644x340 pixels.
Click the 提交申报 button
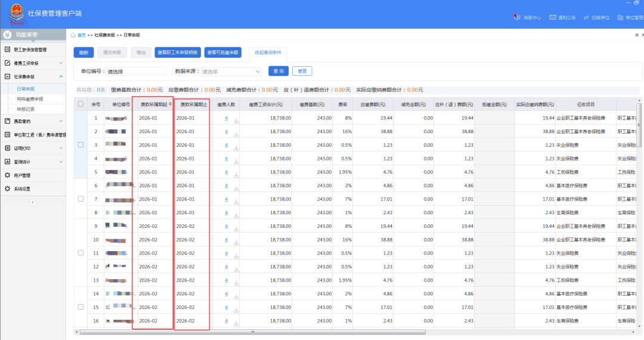coord(112,52)
